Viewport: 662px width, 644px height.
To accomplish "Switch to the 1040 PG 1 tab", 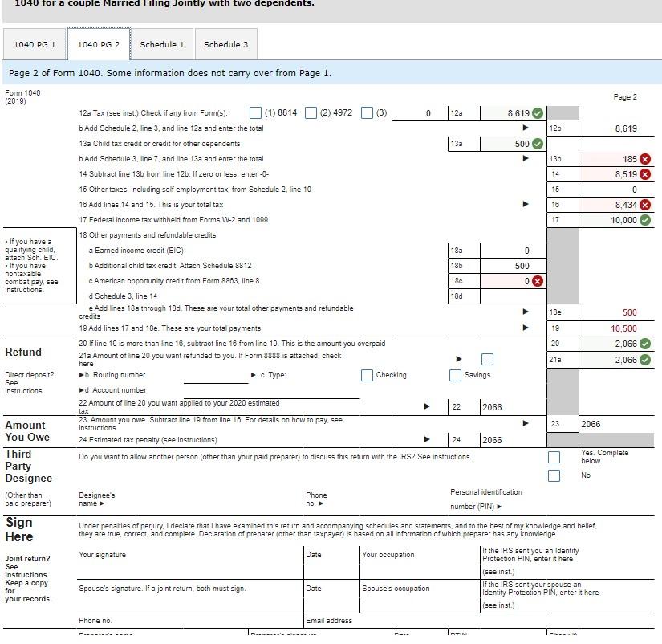I will coord(35,44).
